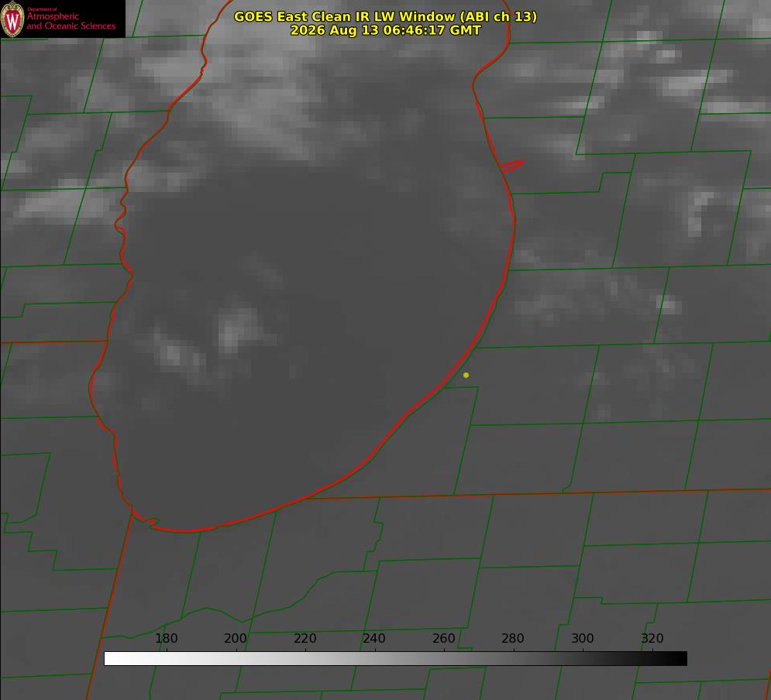
Task: Click the black warm end of the colorbar
Action: click(677, 658)
